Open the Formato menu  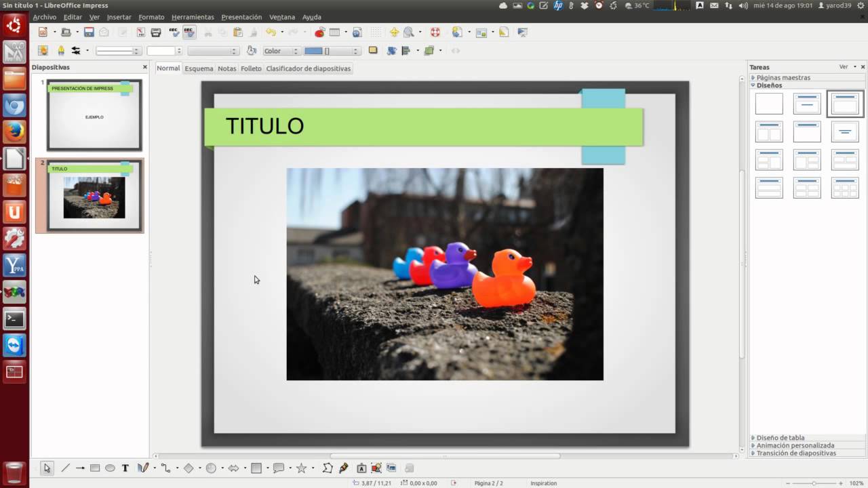(151, 17)
